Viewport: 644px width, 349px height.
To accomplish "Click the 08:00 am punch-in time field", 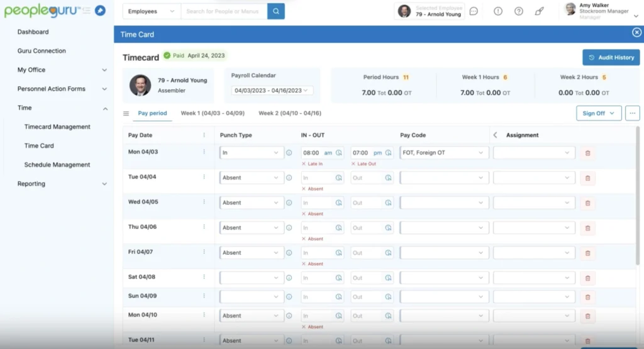I will click(317, 153).
